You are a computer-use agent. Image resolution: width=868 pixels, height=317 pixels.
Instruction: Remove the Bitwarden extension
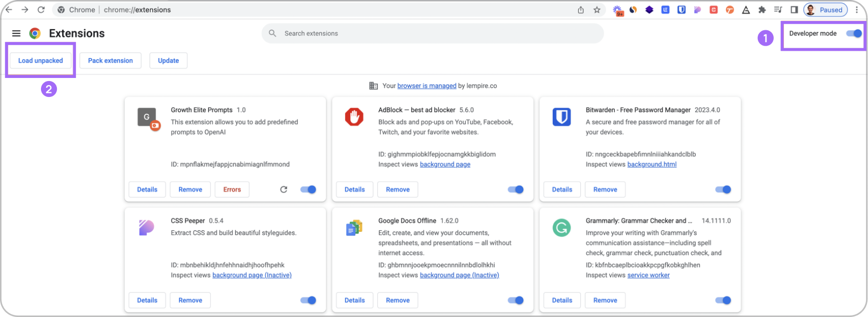pos(605,189)
